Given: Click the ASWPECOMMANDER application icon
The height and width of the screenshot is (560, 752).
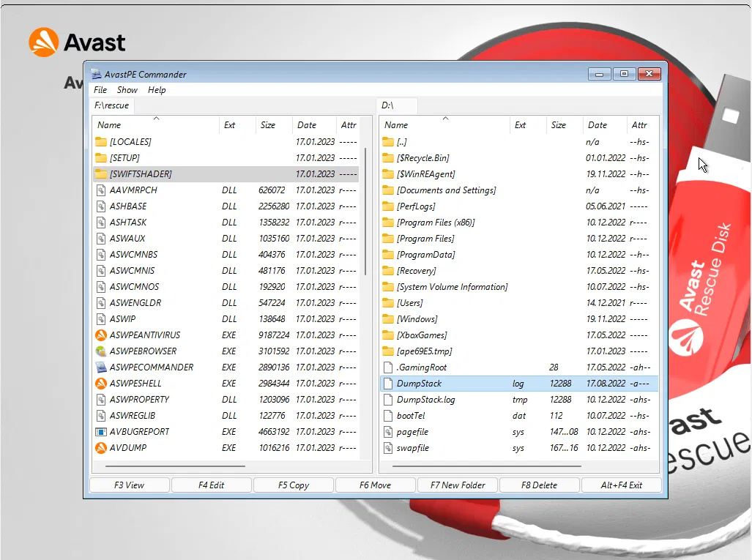Looking at the screenshot, I should pyautogui.click(x=101, y=367).
